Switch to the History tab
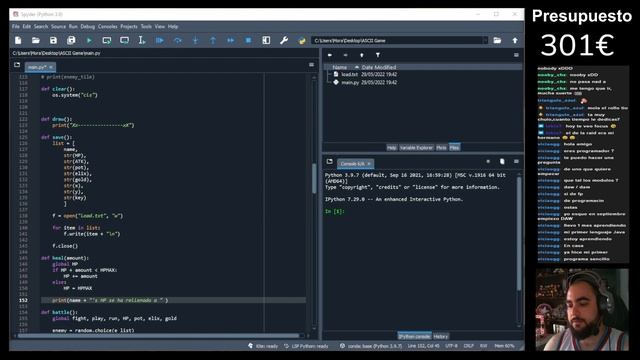Viewport: 640px width, 360px height. tap(441, 336)
